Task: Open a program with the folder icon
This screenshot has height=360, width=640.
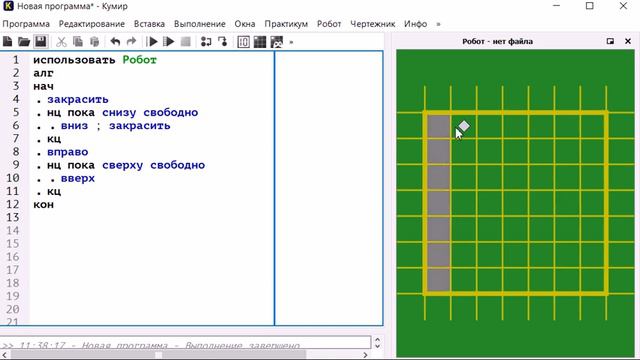Action: click(x=24, y=42)
